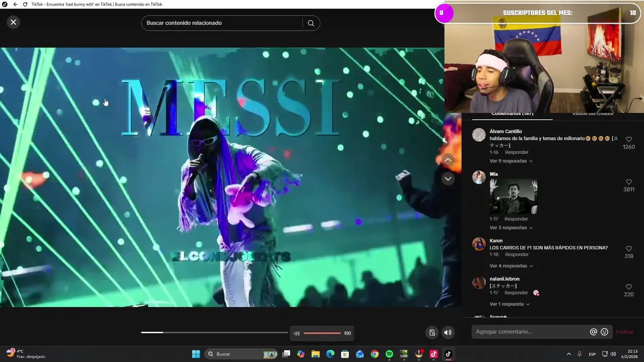Open the network tray icon
Image resolution: width=644 pixels, height=362 pixels.
point(605,354)
